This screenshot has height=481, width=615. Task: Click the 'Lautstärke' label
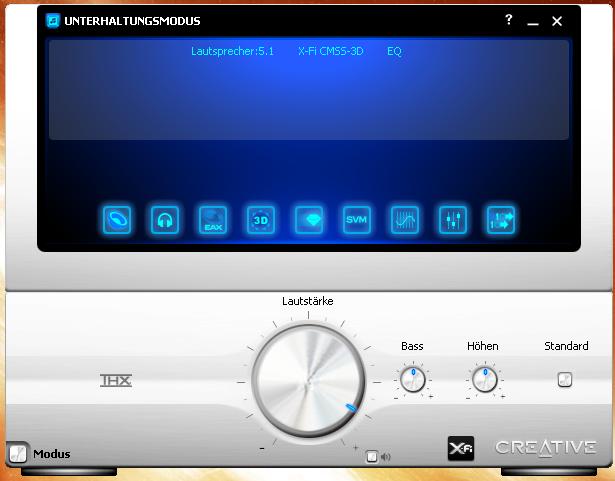(308, 301)
